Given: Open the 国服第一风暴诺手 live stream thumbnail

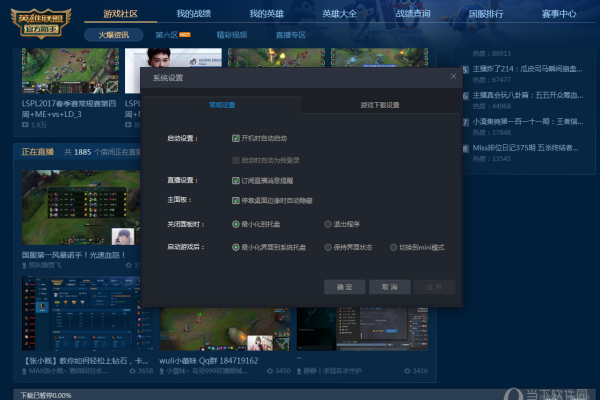Looking at the screenshot, I should point(81,207).
